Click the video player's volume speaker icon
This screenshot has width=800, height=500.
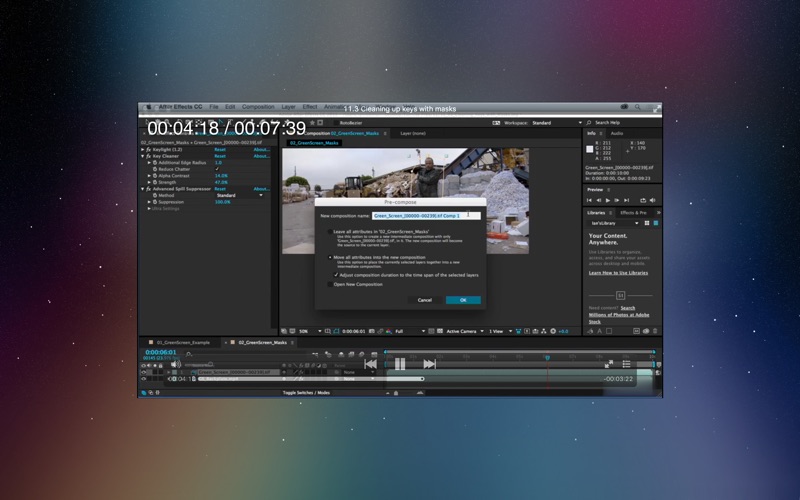176,364
